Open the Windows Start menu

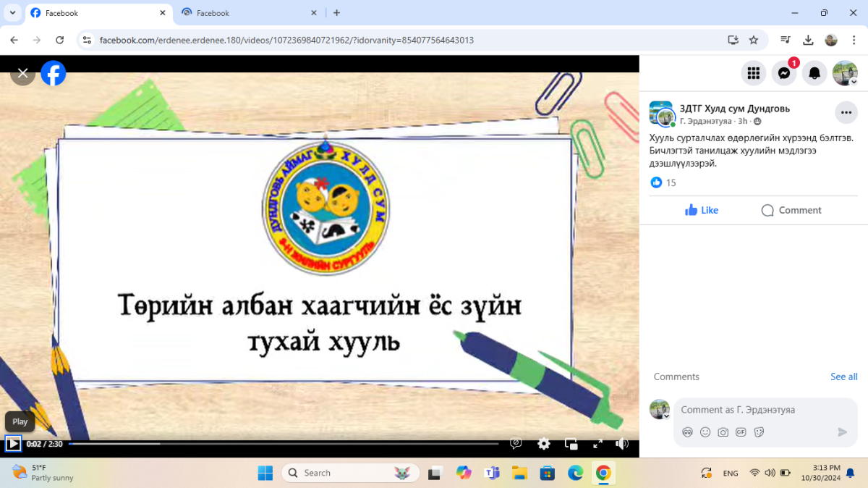point(265,473)
